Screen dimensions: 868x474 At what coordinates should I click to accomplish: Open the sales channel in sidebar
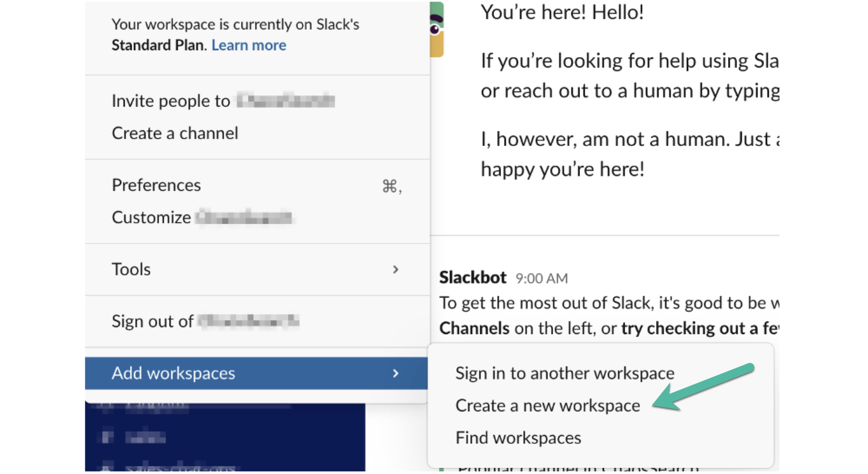point(145,436)
